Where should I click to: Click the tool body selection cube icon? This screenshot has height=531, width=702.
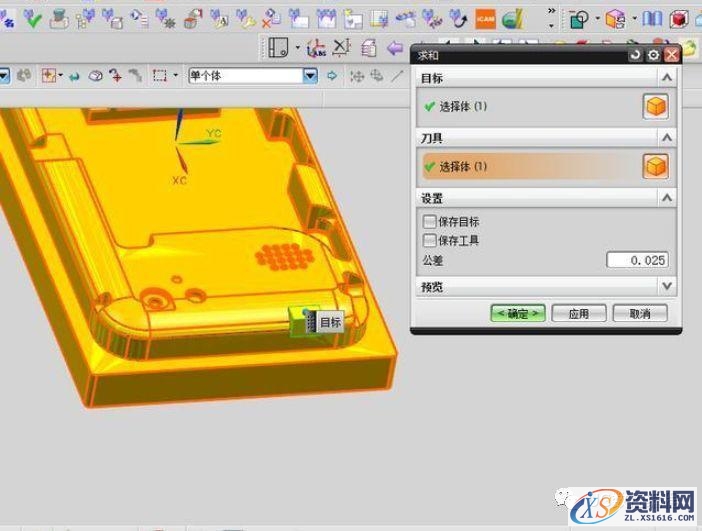655,166
